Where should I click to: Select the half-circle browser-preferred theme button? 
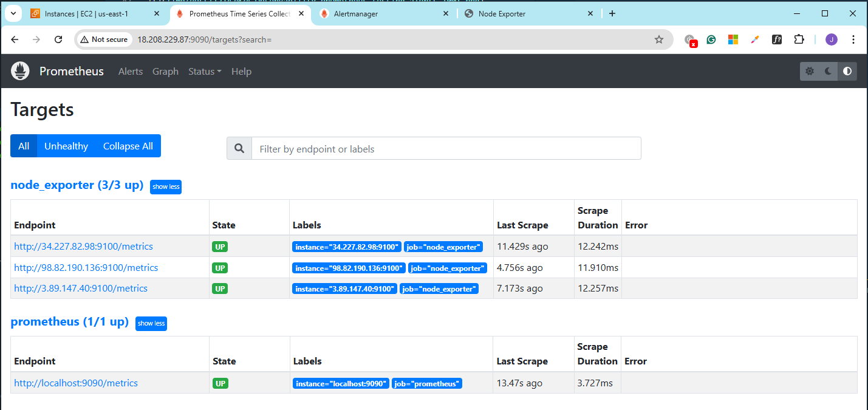pyautogui.click(x=847, y=71)
